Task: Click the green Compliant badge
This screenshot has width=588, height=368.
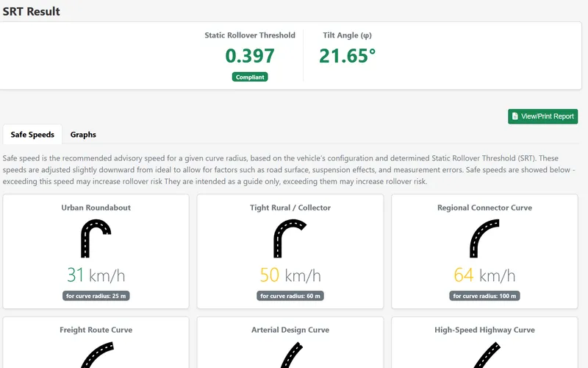Action: pos(250,77)
